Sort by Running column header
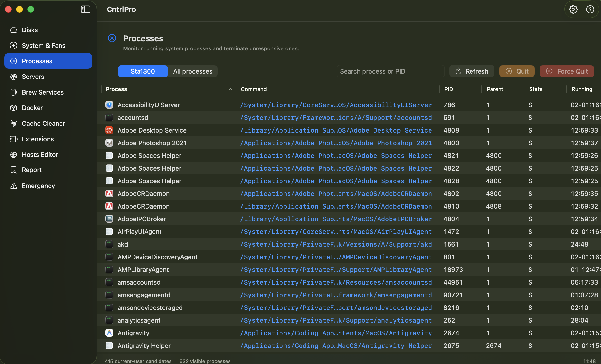601x364 pixels. point(584,89)
